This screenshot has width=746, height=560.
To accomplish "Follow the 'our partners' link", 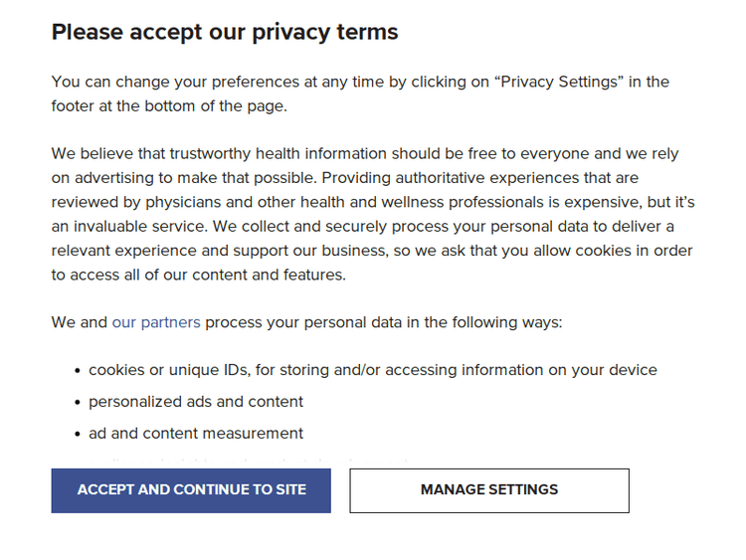I will pos(156,322).
